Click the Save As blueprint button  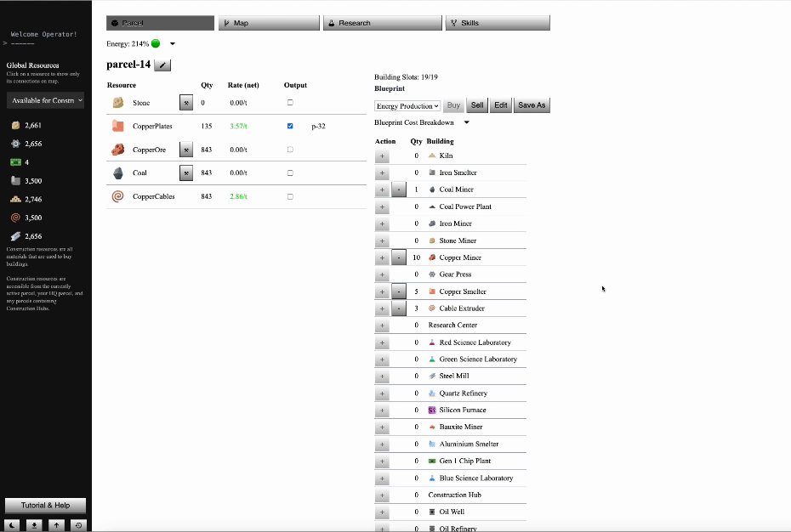click(532, 105)
